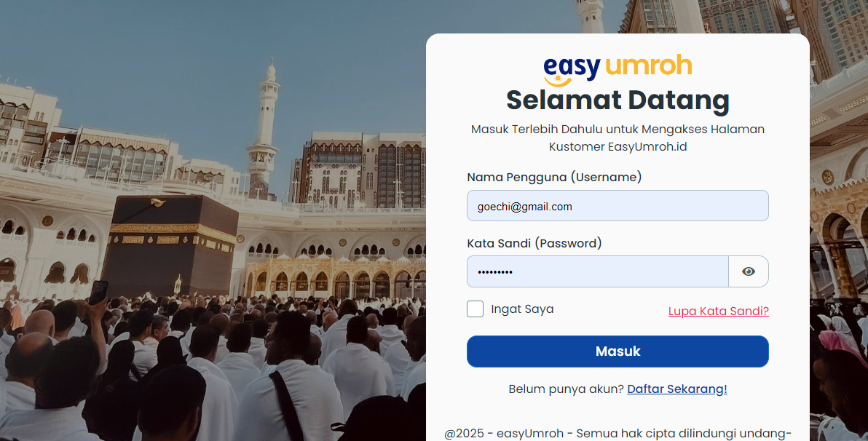Click the yellow umroh word in the logo

[648, 66]
